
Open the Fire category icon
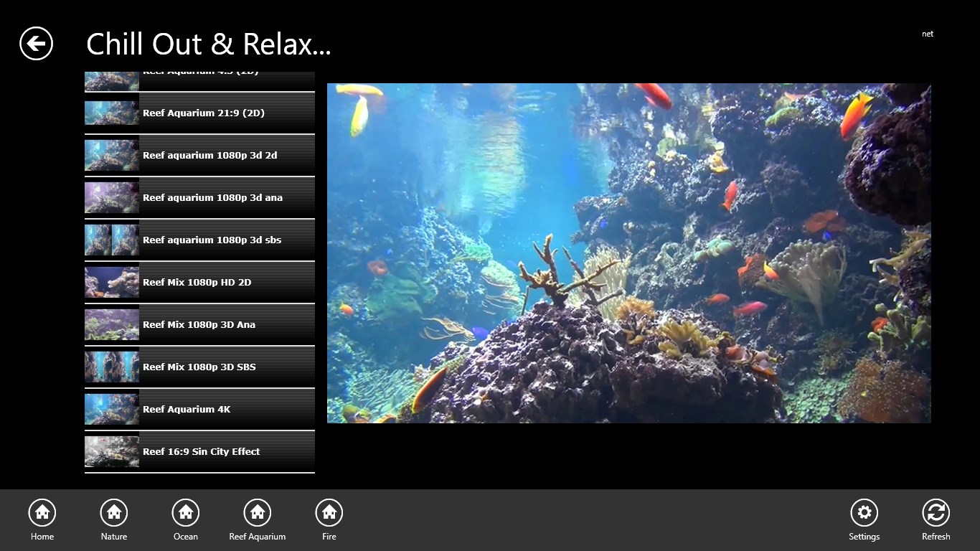point(329,513)
